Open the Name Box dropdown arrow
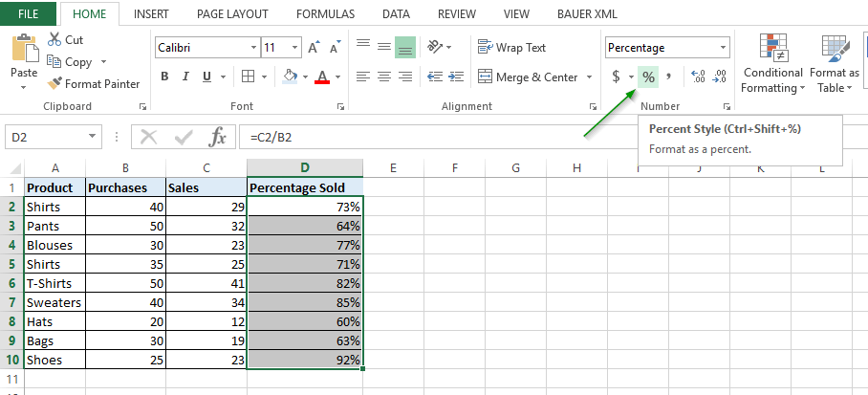 tap(92, 137)
